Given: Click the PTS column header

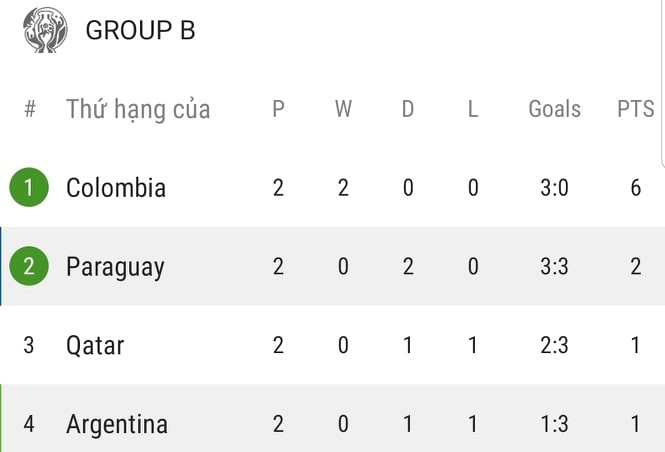Looking at the screenshot, I should point(635,109).
